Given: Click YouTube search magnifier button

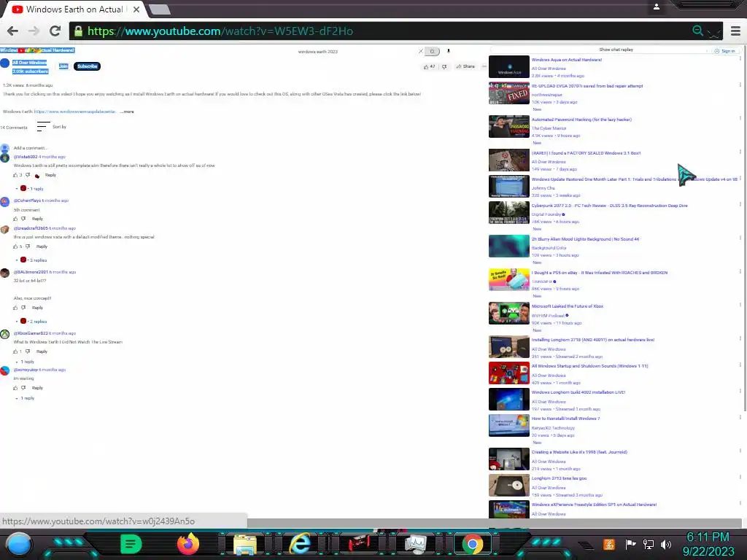Looking at the screenshot, I should point(432,51).
